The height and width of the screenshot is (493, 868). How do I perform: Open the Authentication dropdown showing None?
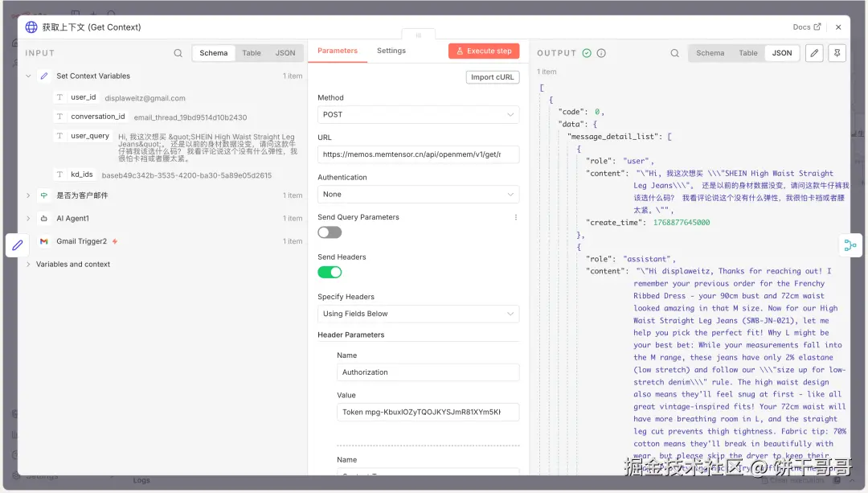click(x=418, y=195)
